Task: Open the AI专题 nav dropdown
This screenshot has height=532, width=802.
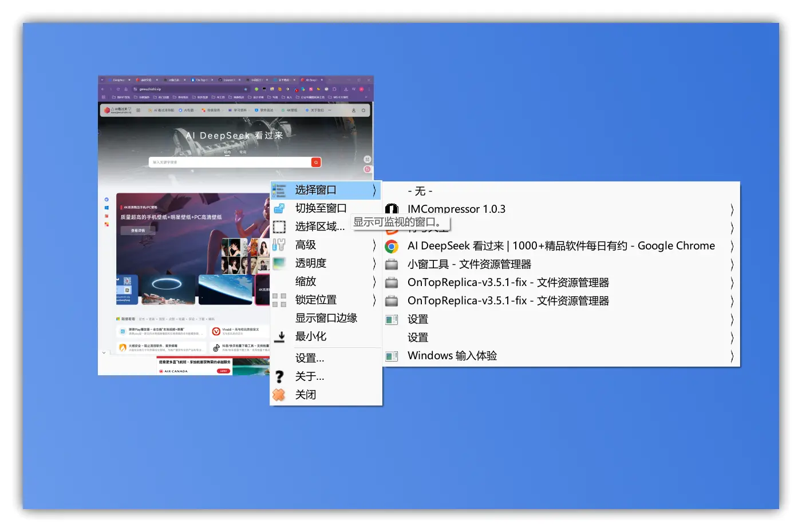Action: coord(187,110)
